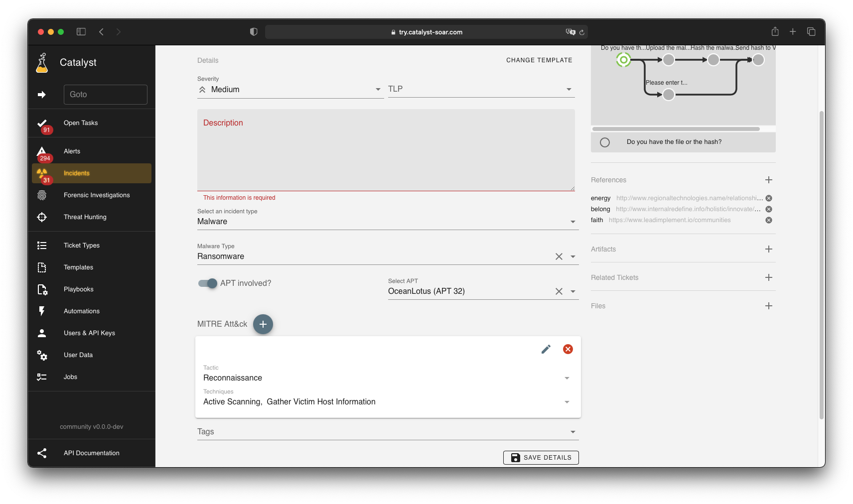
Task: Add a related ticket with plus icon
Action: [768, 277]
